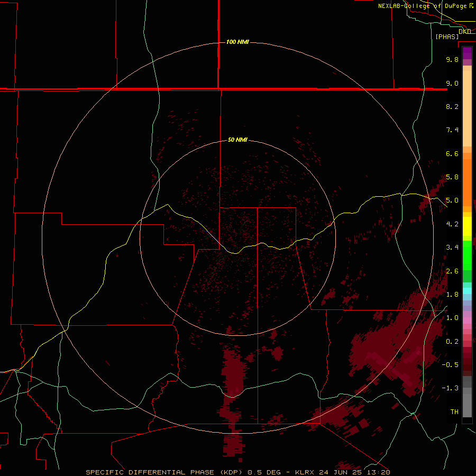Pick the orange band in the color scale
This screenshot has width=476, height=476.
click(x=467, y=183)
